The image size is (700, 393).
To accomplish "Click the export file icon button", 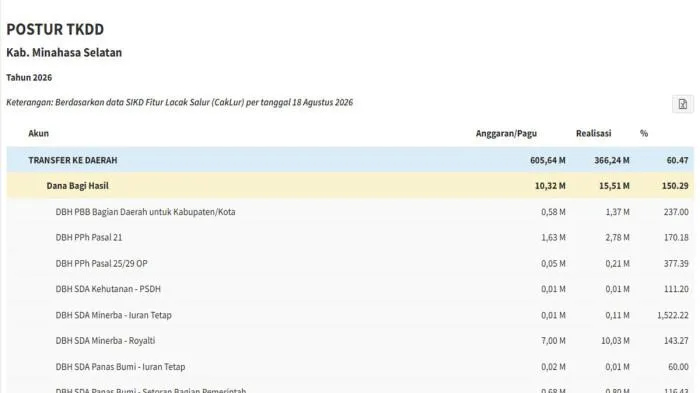I will click(683, 104).
